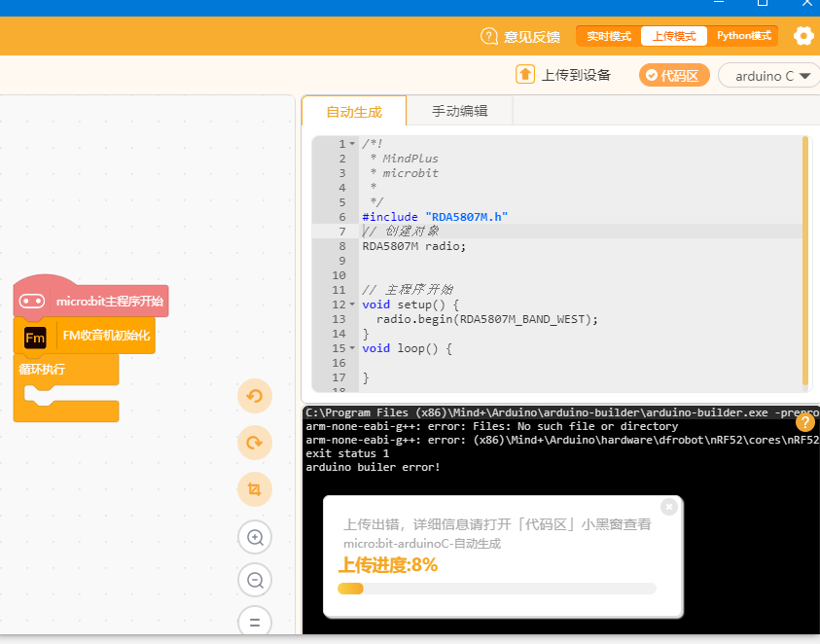Open the settings gear icon
This screenshot has width=820, height=644.
(x=803, y=36)
